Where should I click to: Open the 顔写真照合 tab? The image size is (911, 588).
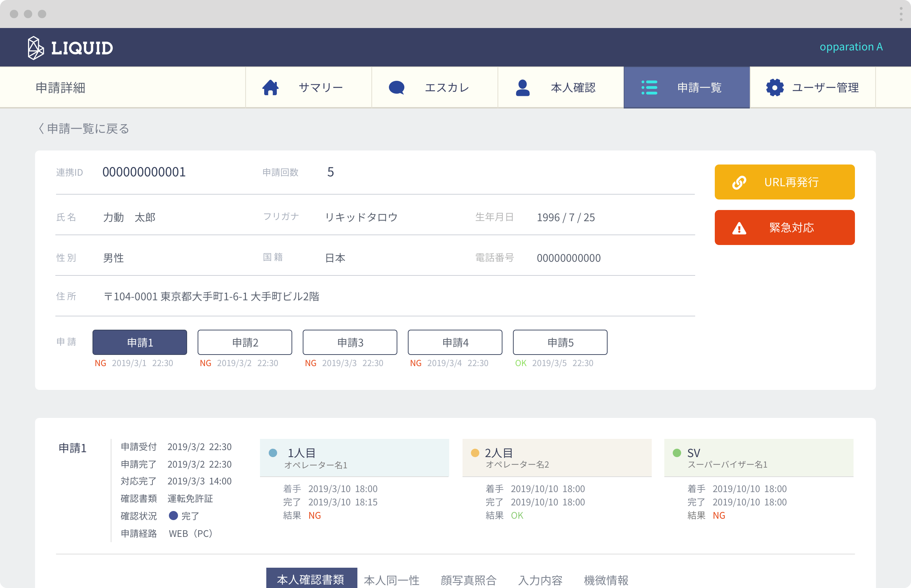tap(468, 580)
